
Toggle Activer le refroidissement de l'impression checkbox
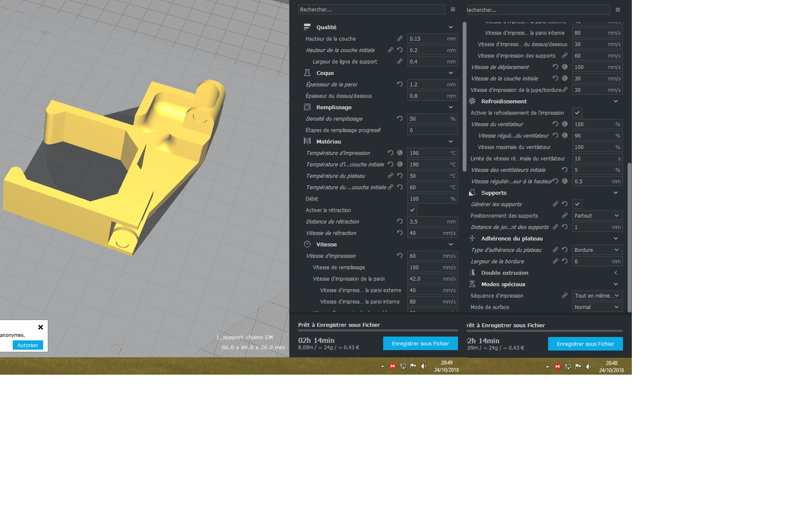coord(577,113)
